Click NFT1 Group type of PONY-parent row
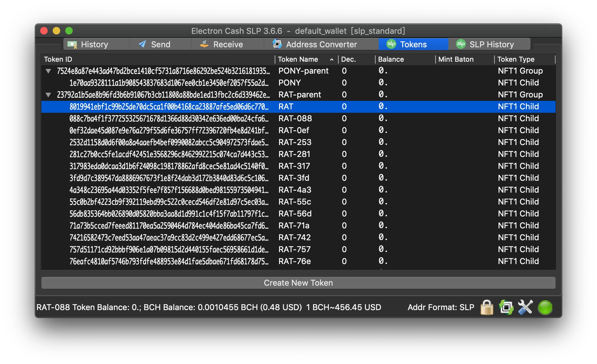This screenshot has width=597, height=364. pos(520,71)
